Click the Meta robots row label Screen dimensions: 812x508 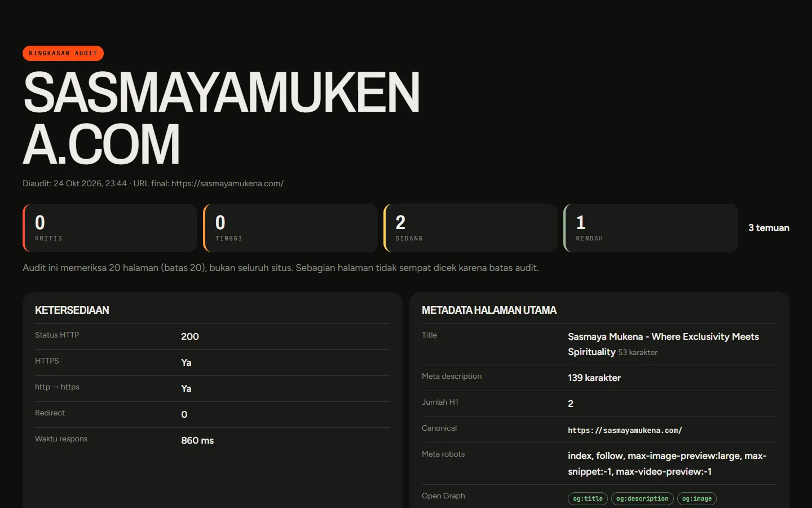coord(443,454)
